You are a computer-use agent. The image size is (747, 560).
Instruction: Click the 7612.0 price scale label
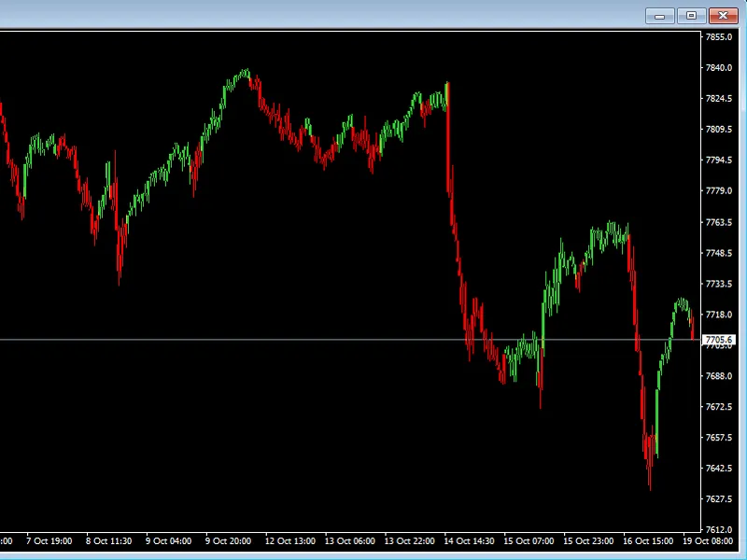click(x=718, y=530)
